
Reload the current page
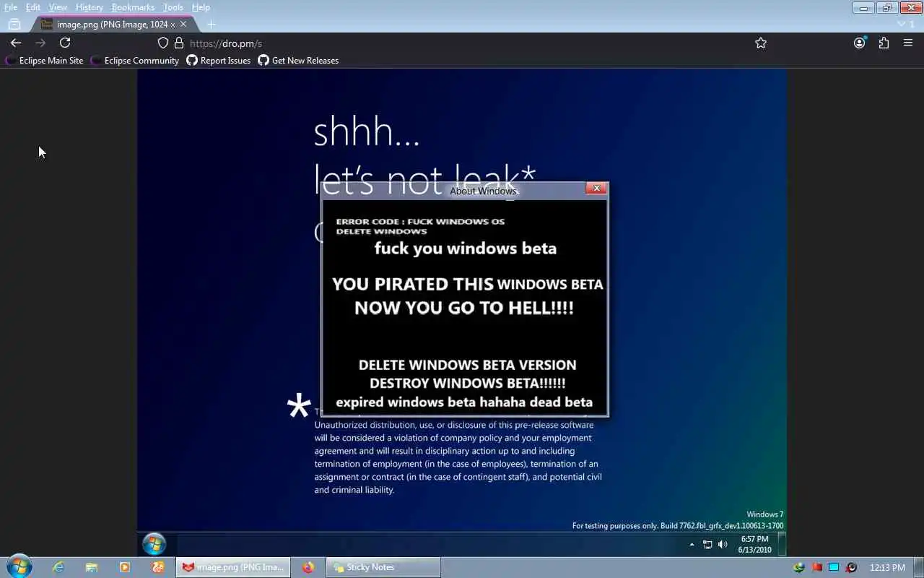click(65, 43)
